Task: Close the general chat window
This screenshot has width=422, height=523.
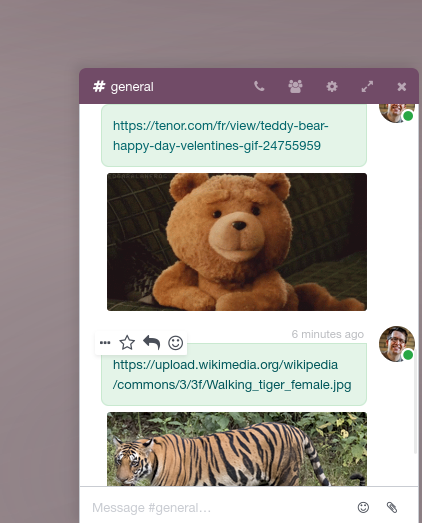Action: tap(402, 87)
